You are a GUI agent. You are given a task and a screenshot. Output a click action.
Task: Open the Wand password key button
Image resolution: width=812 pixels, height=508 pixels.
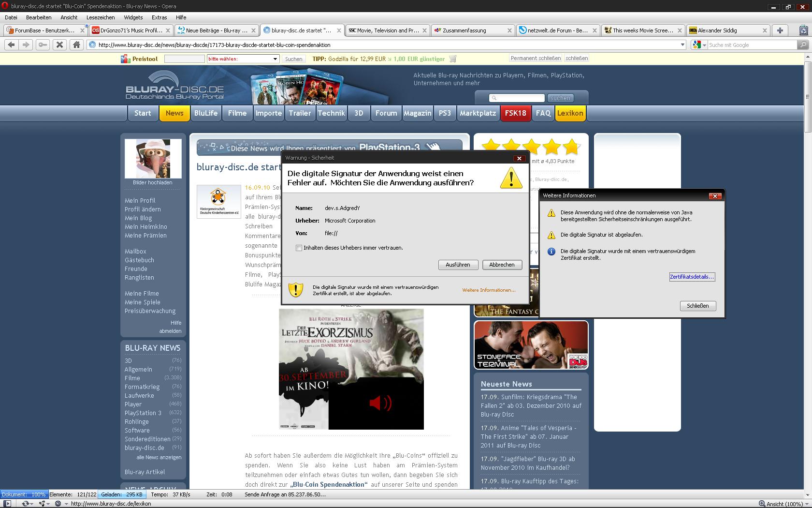click(x=43, y=45)
